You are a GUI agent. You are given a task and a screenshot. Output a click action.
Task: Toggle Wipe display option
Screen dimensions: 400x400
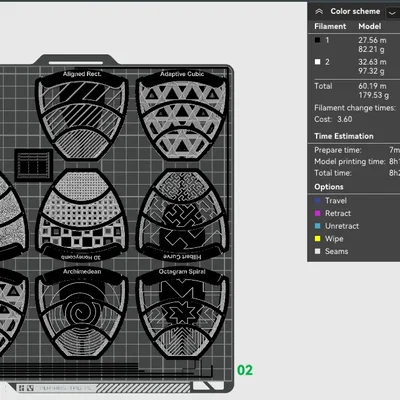point(318,239)
